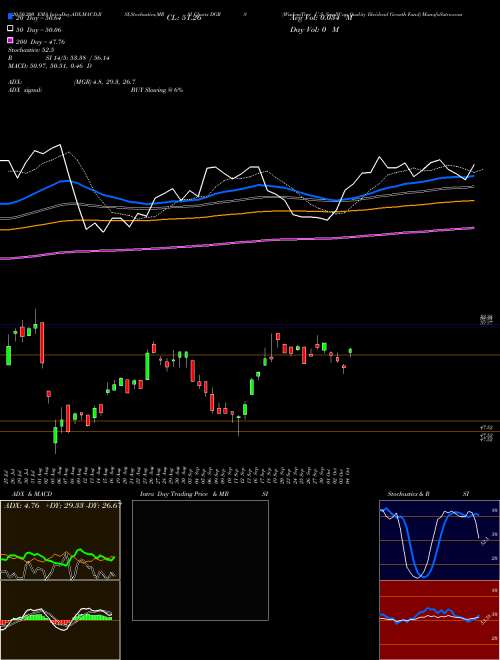Image resolution: width=500 pixels, height=660 pixels.
Task: Select the 'BUY Slowing' signal text
Action: pyautogui.click(x=157, y=90)
